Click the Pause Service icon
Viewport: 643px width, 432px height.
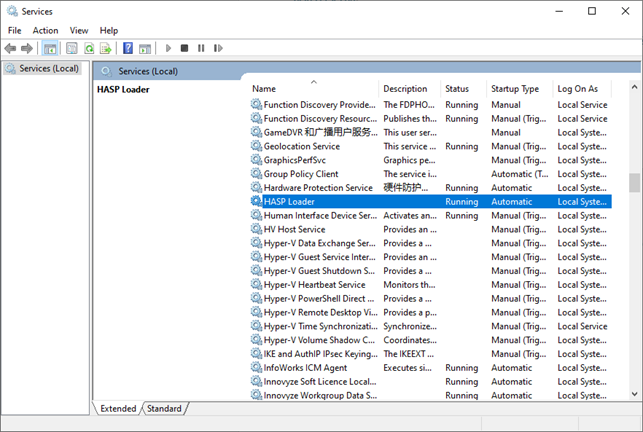click(201, 48)
